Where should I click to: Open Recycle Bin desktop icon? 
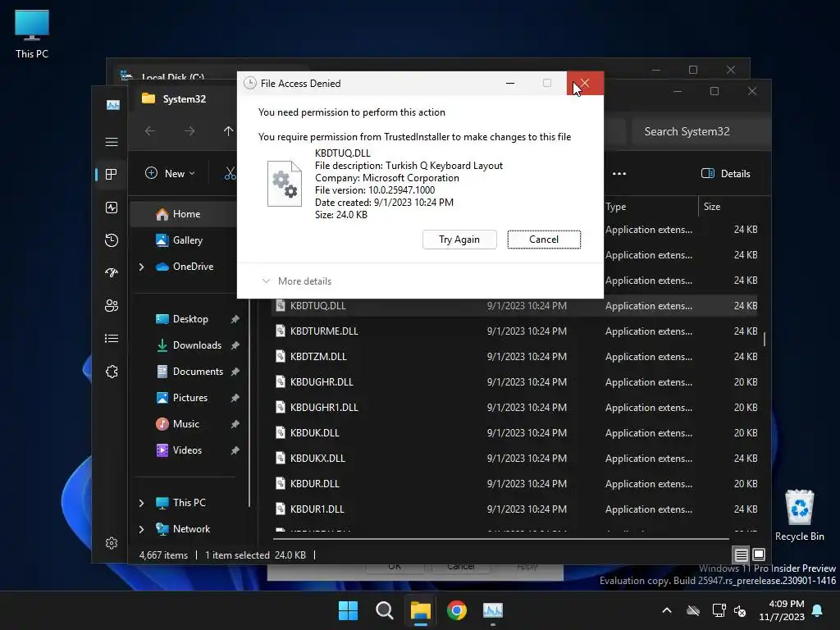tap(799, 515)
